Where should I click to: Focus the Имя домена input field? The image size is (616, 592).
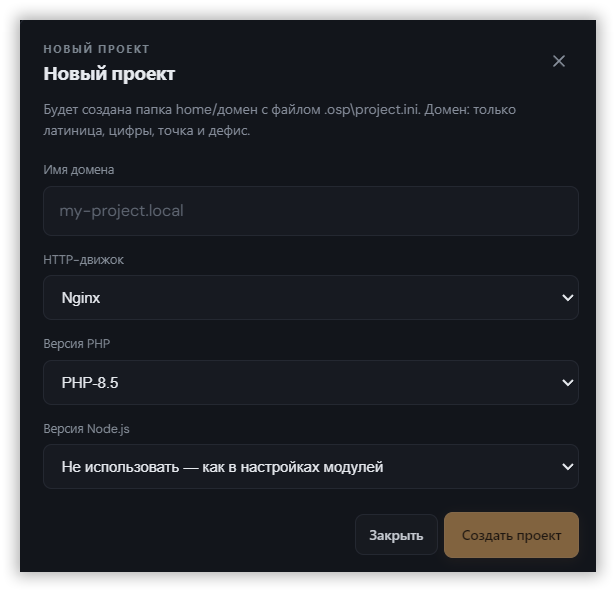(x=310, y=211)
